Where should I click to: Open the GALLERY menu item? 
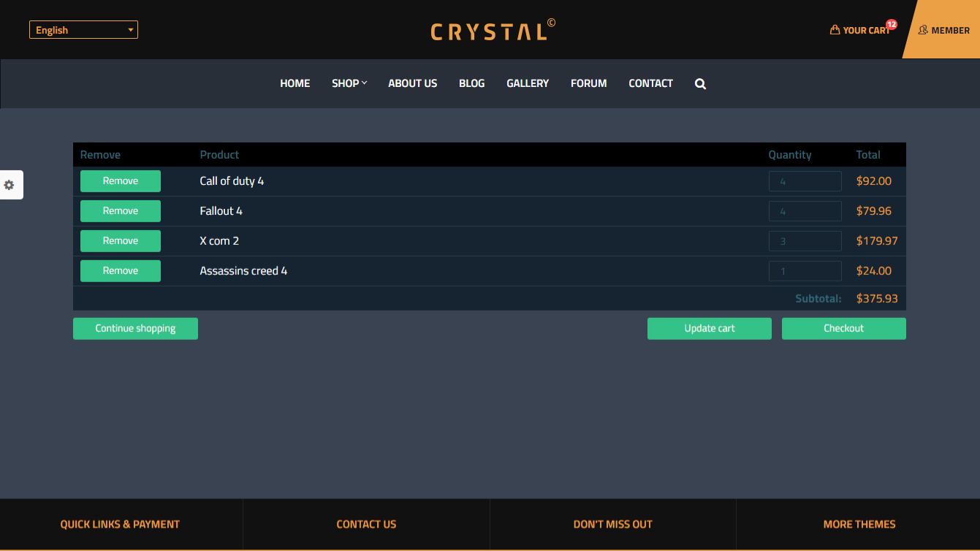point(528,83)
